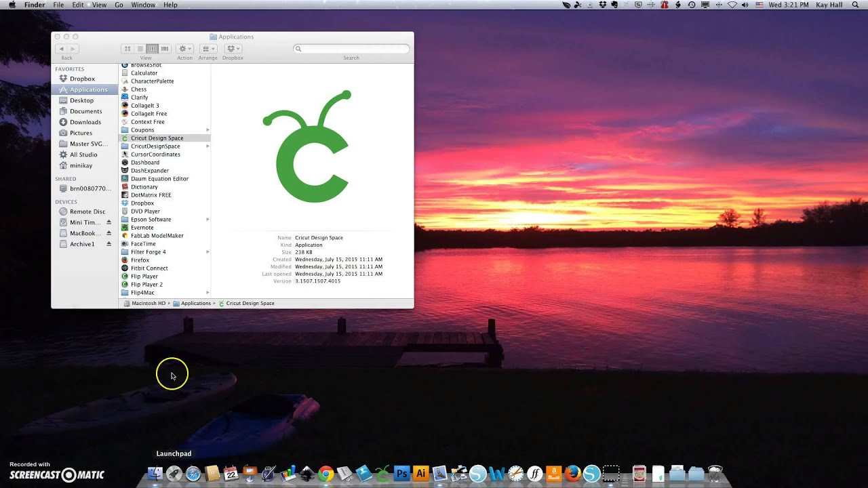Viewport: 868px width, 488px height.
Task: Open Safari from the Dock
Action: [x=193, y=473]
